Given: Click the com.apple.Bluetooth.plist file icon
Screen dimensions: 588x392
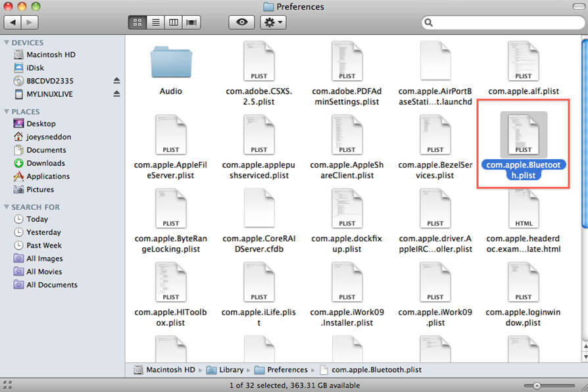Looking at the screenshot, I should (524, 135).
